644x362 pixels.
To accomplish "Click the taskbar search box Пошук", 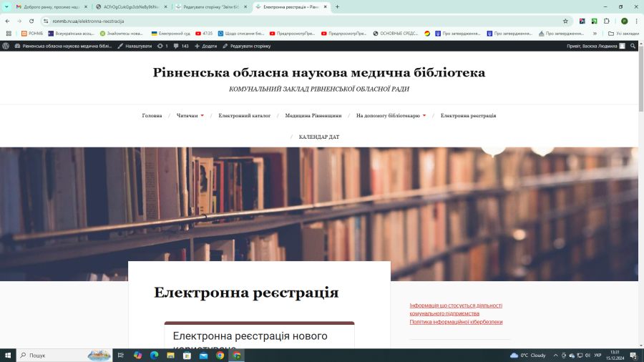I will click(64, 356).
